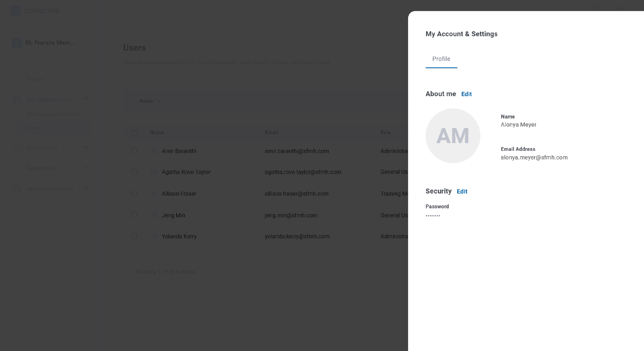The image size is (644, 351).
Task: Open My Organization Profile menu item
Action: click(x=54, y=114)
